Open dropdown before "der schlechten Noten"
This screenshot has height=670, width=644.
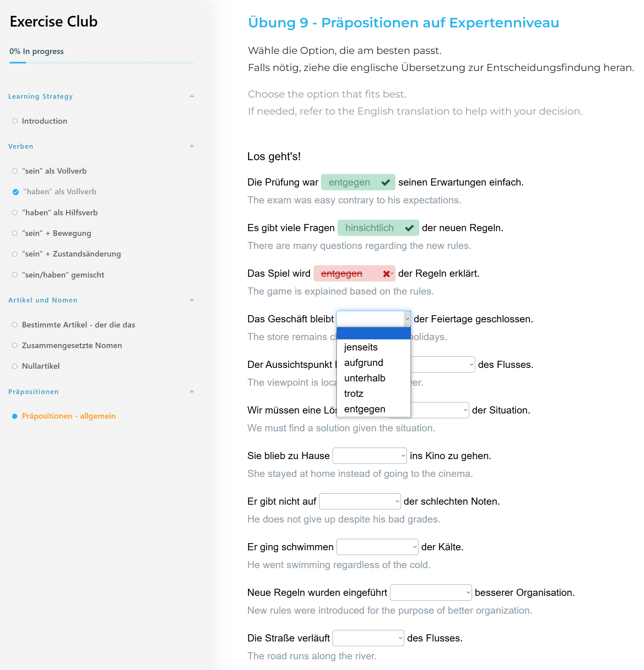click(359, 502)
